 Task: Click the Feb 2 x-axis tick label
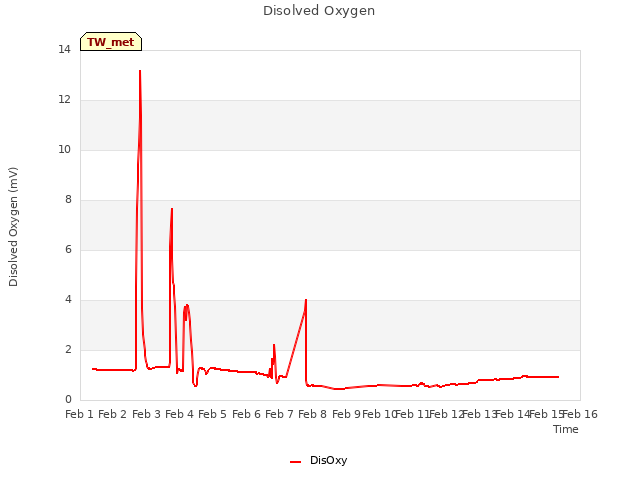tap(113, 415)
